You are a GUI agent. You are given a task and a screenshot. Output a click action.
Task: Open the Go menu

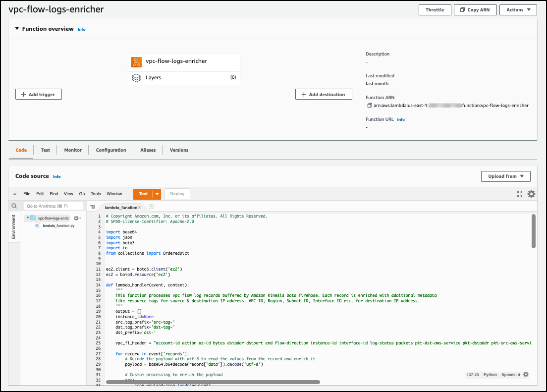pos(82,194)
